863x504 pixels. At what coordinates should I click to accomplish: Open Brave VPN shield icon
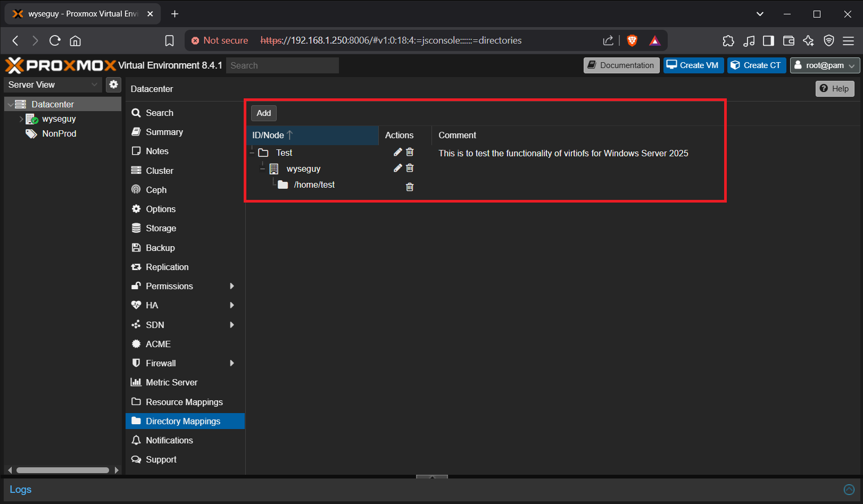pyautogui.click(x=829, y=40)
